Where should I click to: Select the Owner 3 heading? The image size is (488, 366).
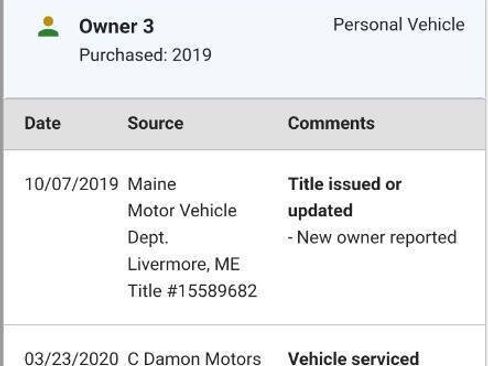pyautogui.click(x=116, y=26)
